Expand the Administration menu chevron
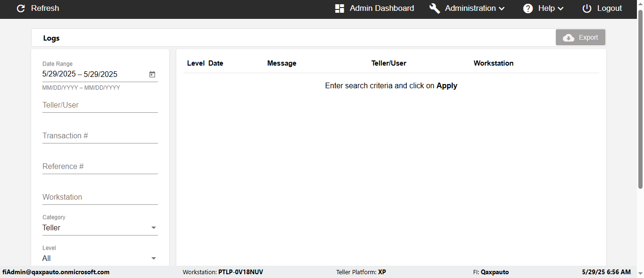 tap(502, 8)
